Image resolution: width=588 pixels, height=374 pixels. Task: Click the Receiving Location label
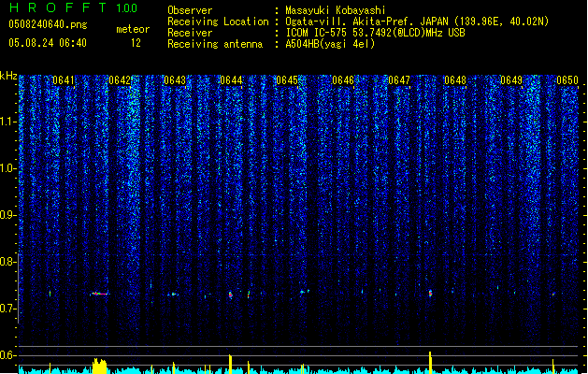(218, 22)
